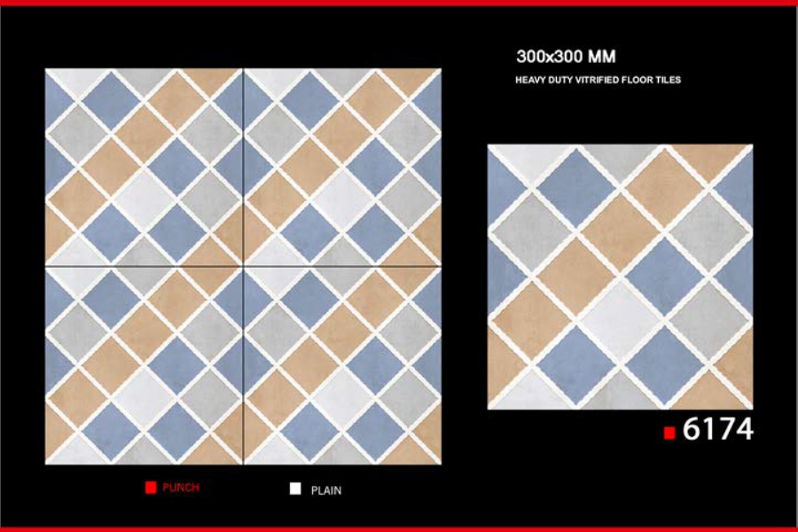Click the "300x300 MM" size text
This screenshot has height=532, width=798.
(566, 56)
